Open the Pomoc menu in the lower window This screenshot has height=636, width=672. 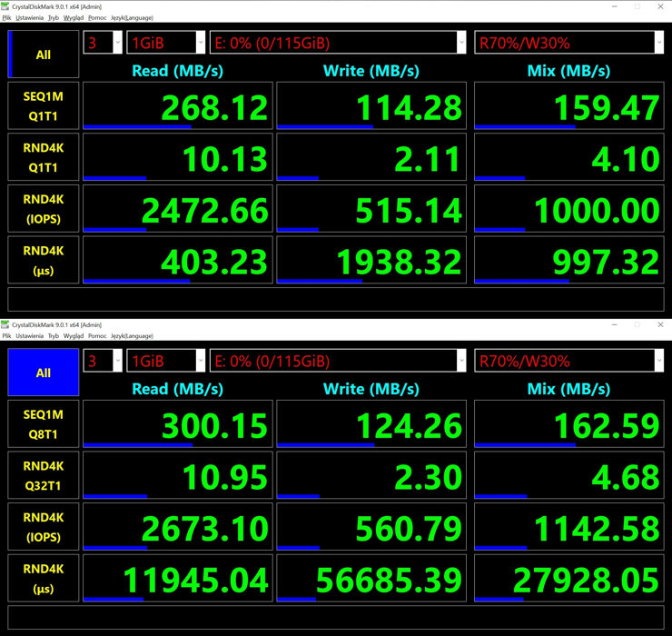point(97,336)
